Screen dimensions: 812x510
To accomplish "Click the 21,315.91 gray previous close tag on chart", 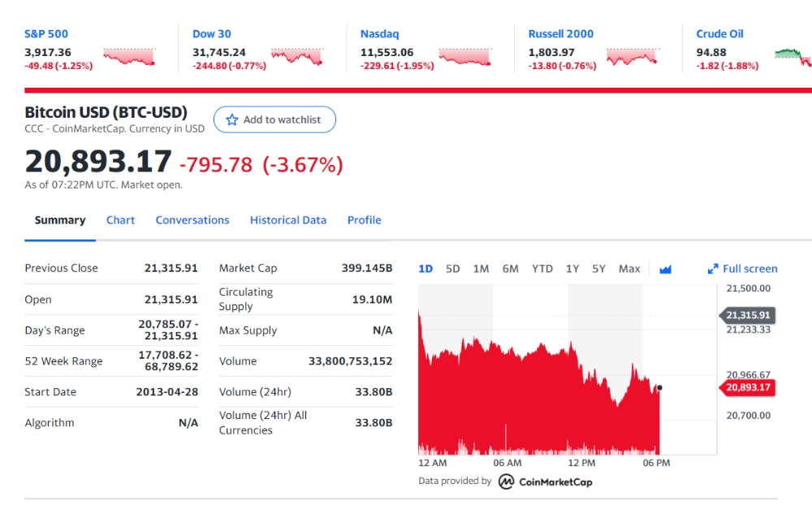I will point(747,315).
